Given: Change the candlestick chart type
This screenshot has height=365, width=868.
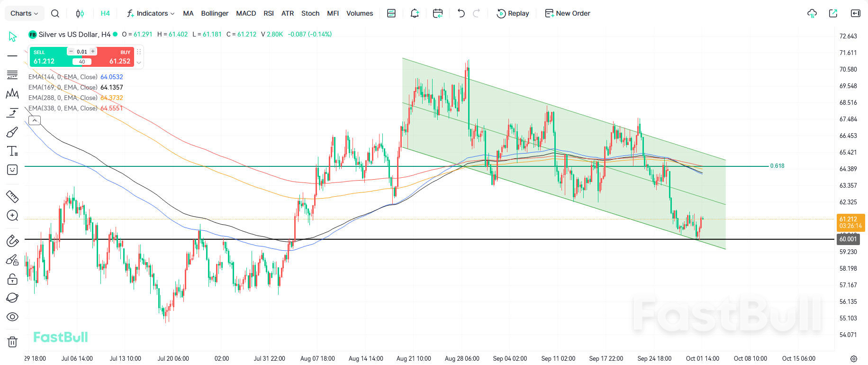Looking at the screenshot, I should (80, 13).
